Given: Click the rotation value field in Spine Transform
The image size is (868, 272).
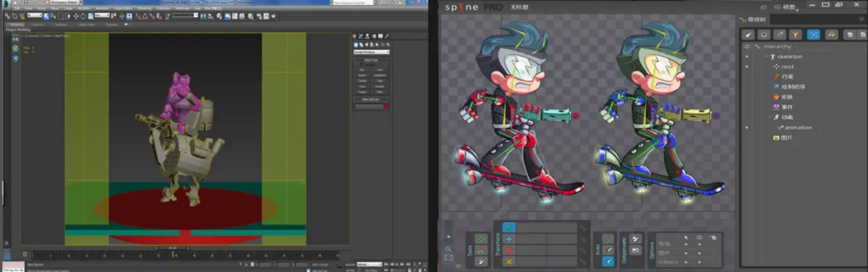Looking at the screenshot, I should pos(547,227).
